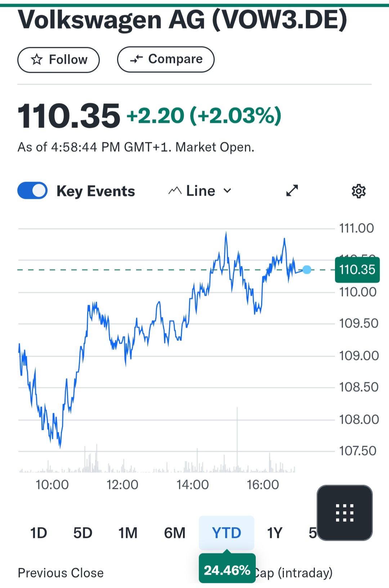
Task: Switch to 1M range
Action: 128,533
